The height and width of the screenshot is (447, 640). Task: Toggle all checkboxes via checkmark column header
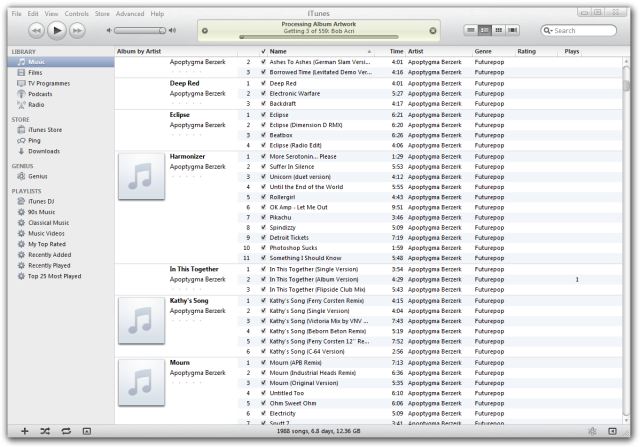(x=263, y=51)
